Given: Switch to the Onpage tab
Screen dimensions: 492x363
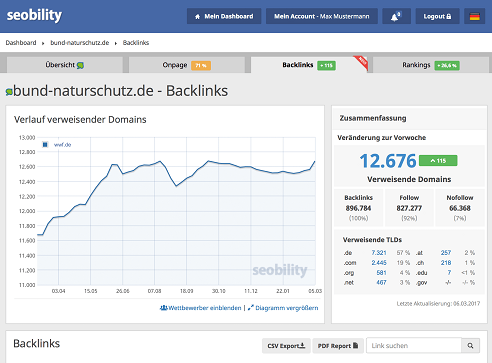Looking at the screenshot, I should [x=187, y=65].
